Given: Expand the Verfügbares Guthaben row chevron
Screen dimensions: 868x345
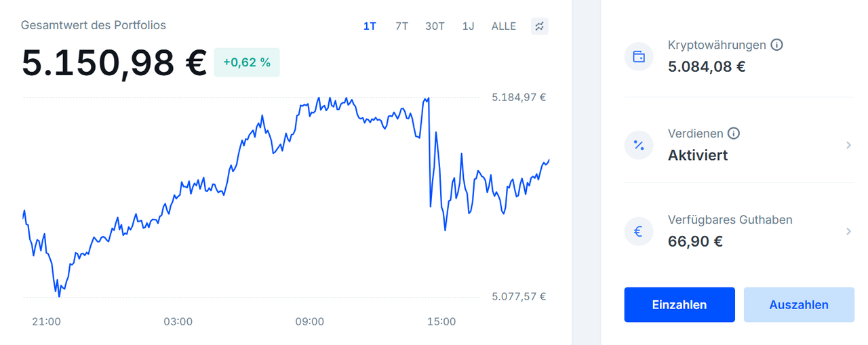Looking at the screenshot, I should click(848, 232).
